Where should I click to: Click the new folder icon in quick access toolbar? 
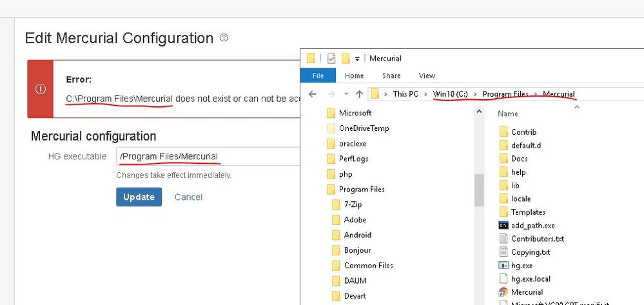[x=346, y=59]
